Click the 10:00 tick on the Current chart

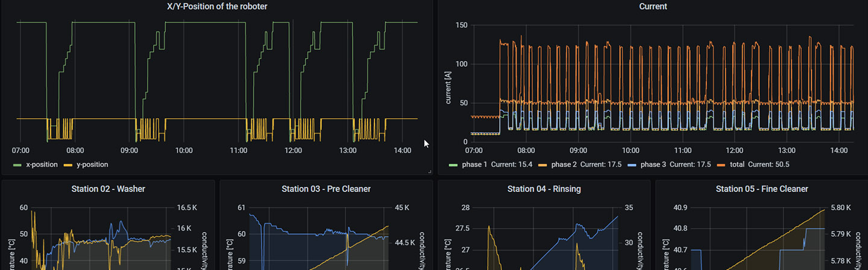(x=631, y=151)
